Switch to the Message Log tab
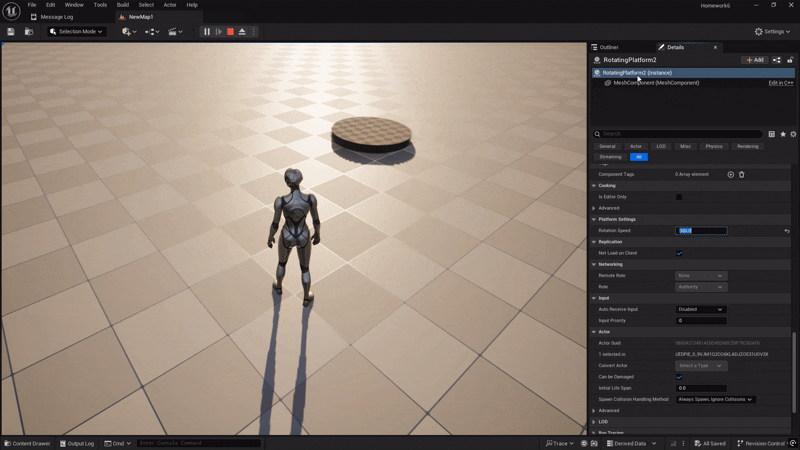Image resolution: width=800 pixels, height=450 pixels. pos(57,17)
